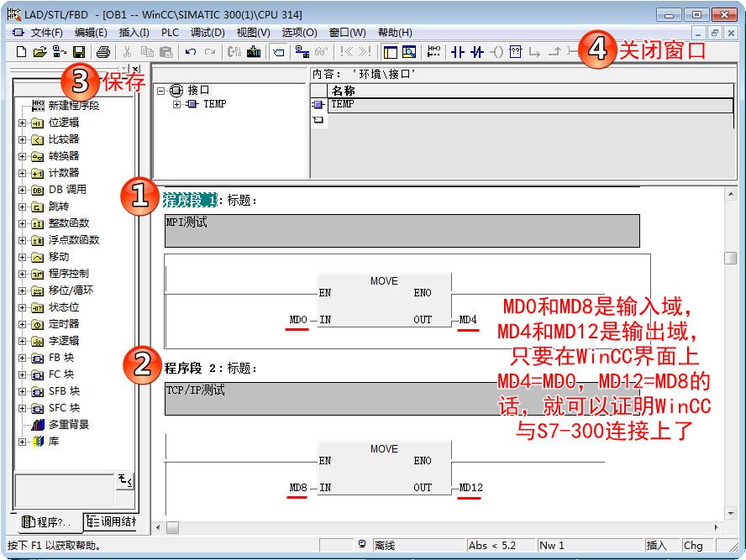Click the Download to PLC icon
The height and width of the screenshot is (560, 746).
pos(254,51)
